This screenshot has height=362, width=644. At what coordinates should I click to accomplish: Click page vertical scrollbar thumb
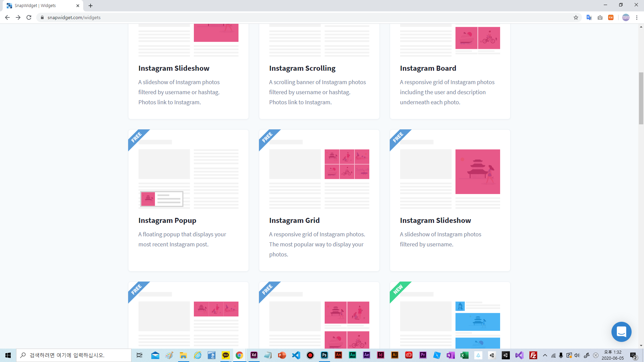click(641, 98)
